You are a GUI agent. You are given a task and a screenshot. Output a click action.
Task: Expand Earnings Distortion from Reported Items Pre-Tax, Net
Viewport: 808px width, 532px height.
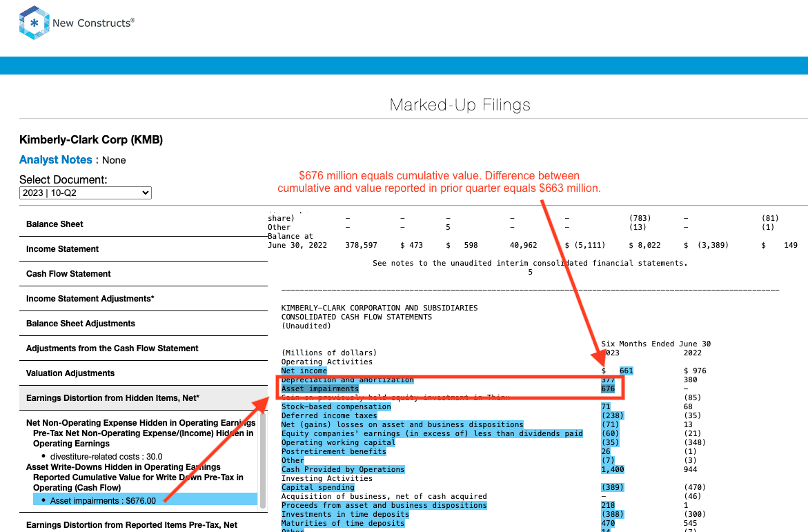[x=132, y=525]
